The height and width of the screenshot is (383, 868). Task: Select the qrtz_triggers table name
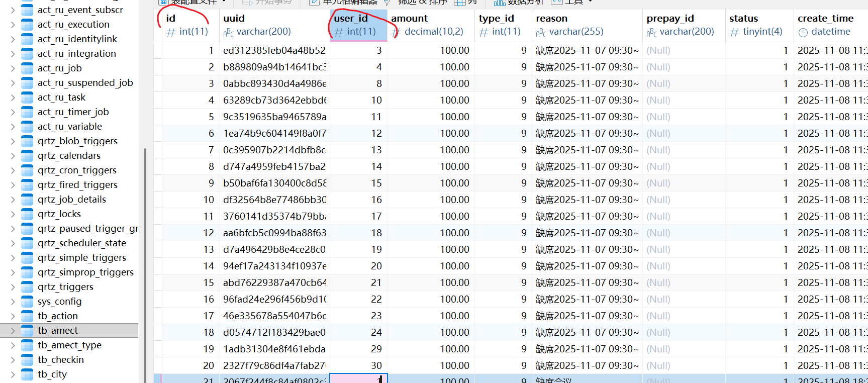[65, 287]
